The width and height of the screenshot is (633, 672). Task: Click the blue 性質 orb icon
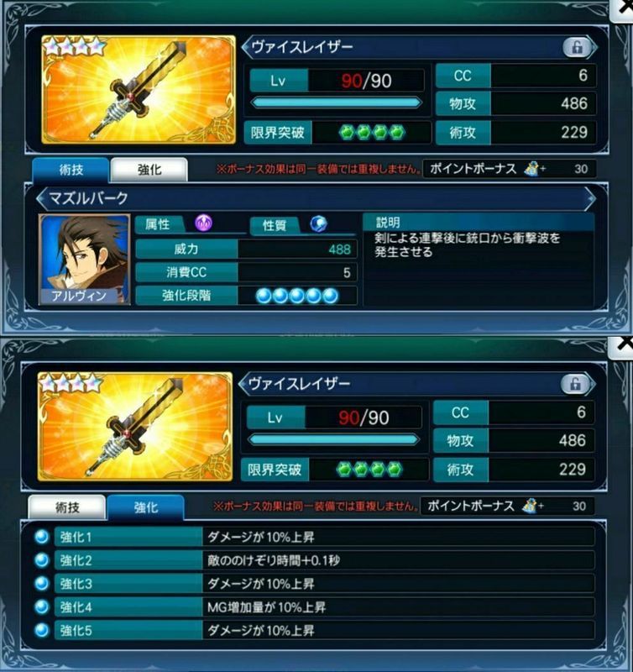[318, 223]
